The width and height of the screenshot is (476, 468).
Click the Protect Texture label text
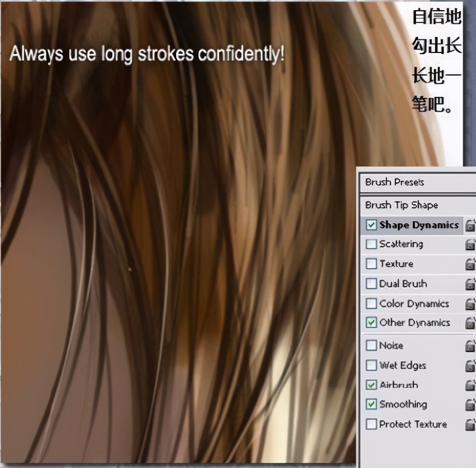[413, 424]
